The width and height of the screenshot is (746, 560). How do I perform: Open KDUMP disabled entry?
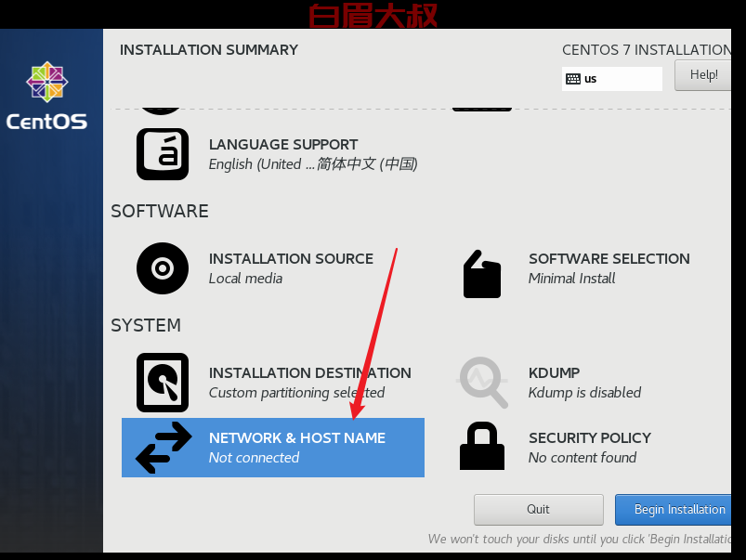tap(584, 383)
